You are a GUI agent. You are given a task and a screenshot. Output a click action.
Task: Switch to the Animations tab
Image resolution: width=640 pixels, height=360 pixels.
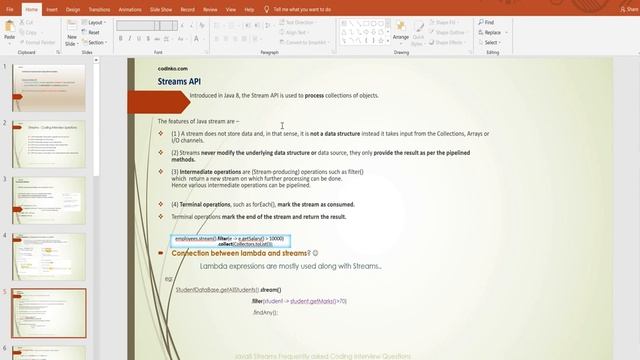pos(130,9)
